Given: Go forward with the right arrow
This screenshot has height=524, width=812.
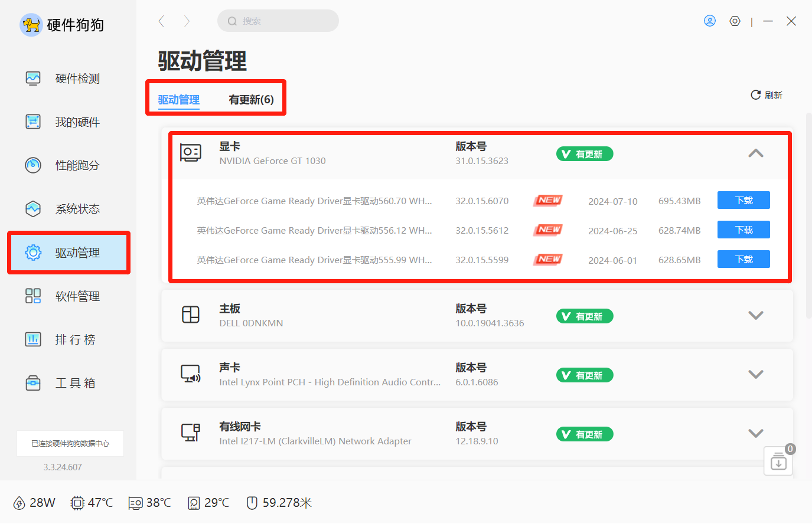Looking at the screenshot, I should click(187, 21).
